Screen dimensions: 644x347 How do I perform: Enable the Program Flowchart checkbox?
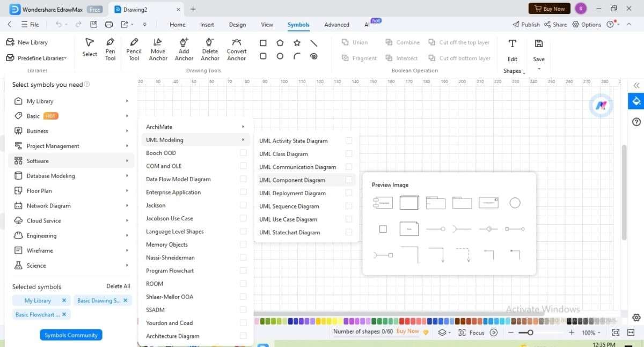point(243,270)
